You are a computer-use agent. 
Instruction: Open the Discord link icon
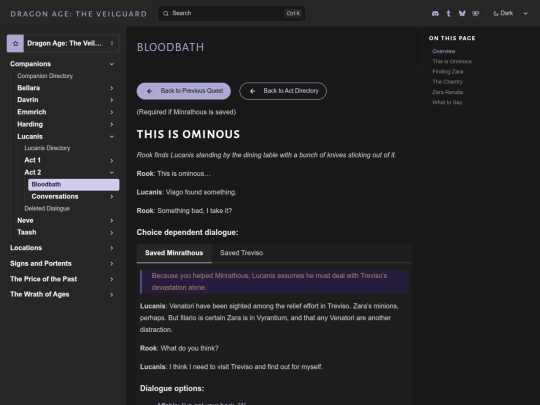435,13
